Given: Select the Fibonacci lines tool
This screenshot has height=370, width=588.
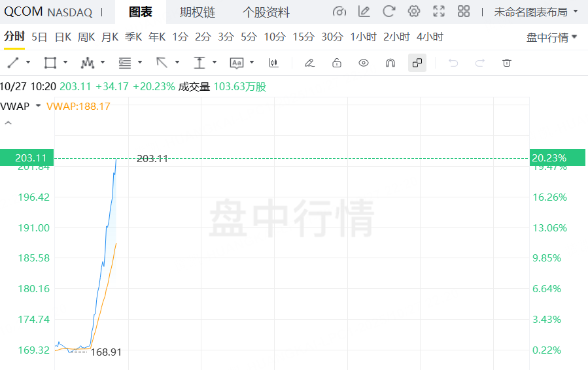Looking at the screenshot, I should (x=125, y=63).
